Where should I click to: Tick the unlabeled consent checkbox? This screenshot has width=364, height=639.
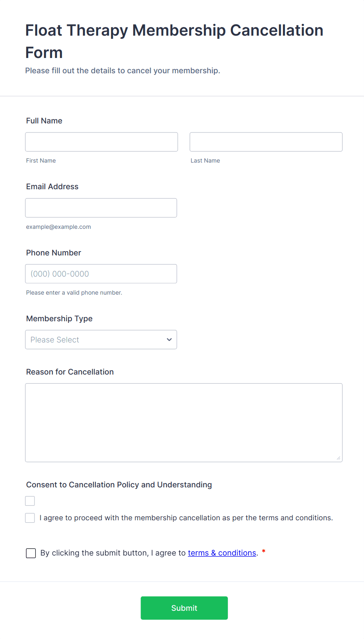pos(30,501)
